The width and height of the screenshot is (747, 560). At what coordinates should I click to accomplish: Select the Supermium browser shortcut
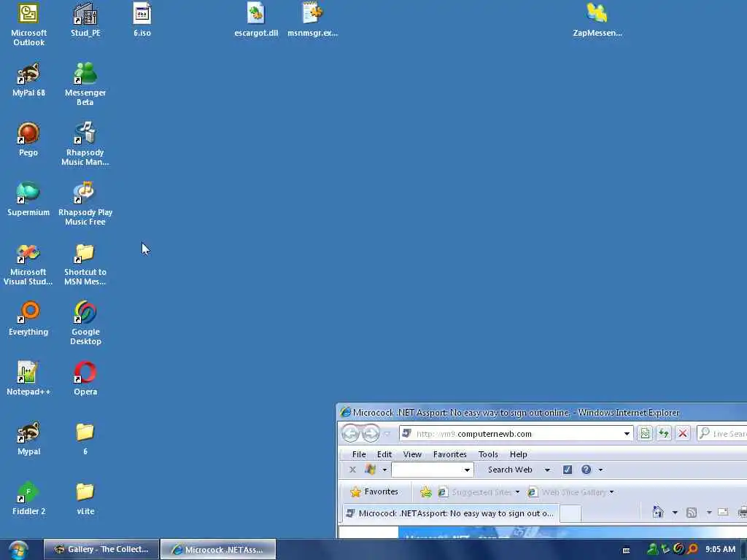tap(28, 200)
